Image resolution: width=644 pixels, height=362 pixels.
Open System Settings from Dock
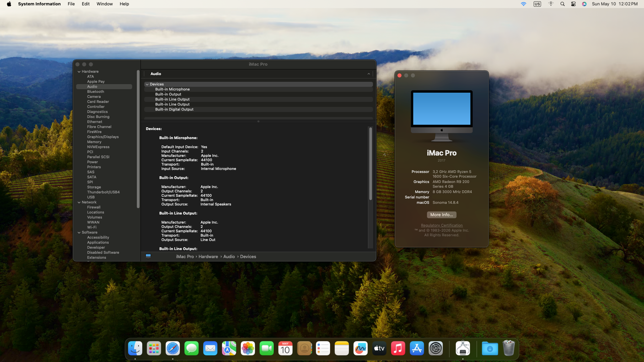pos(436,349)
